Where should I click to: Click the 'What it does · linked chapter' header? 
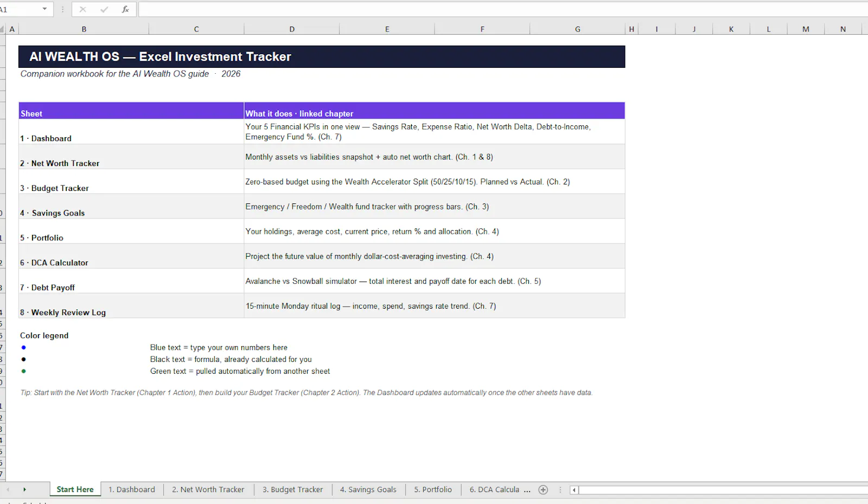pyautogui.click(x=435, y=111)
